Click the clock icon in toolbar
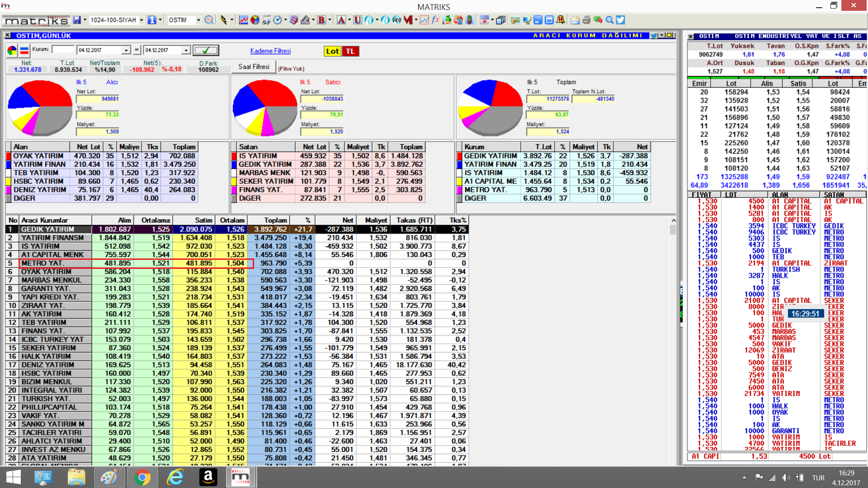Image resolution: width=868 pixels, height=488 pixels. pyautogui.click(x=278, y=20)
